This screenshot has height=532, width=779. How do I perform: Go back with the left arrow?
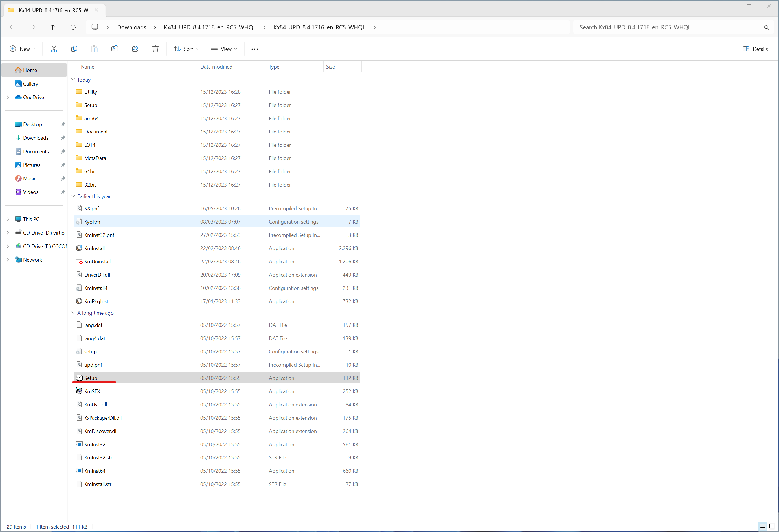coord(12,27)
